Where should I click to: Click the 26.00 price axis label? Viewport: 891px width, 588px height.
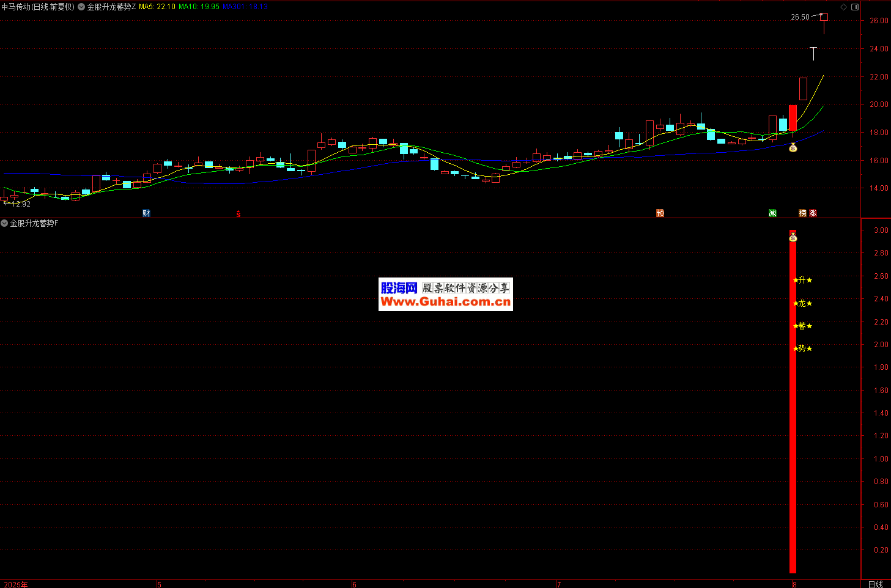[x=879, y=20]
